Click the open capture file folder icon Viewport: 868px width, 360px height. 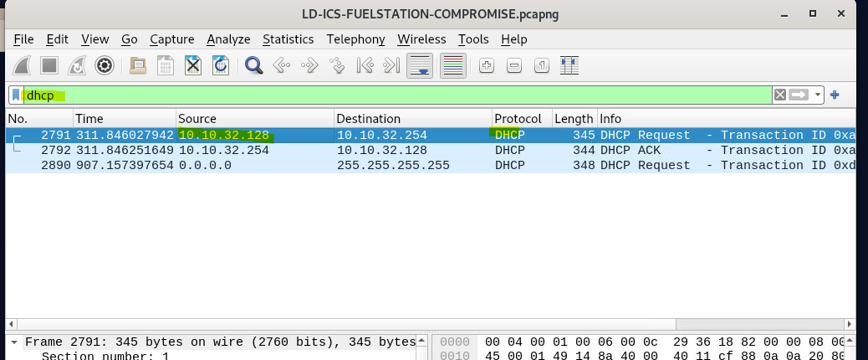click(138, 65)
